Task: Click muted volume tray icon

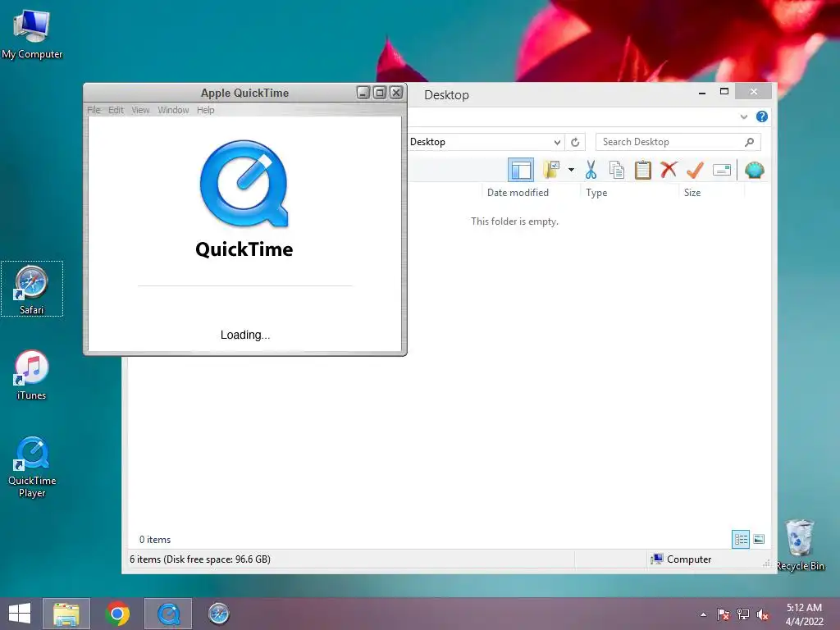Action: pos(763,614)
